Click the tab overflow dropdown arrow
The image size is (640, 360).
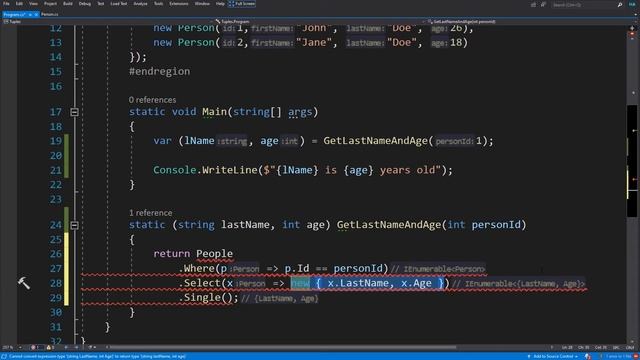pyautogui.click(x=636, y=15)
